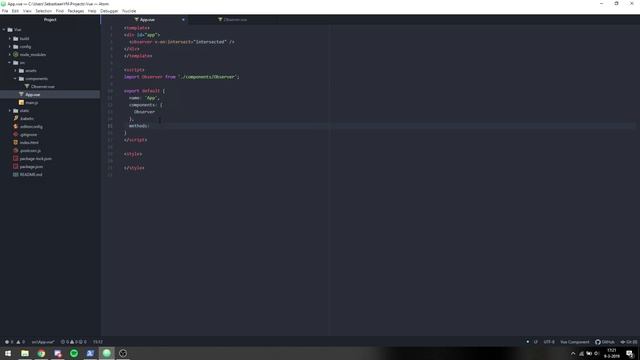Open the Packages menu
Viewport: 640px width, 360px height.
pyautogui.click(x=76, y=11)
